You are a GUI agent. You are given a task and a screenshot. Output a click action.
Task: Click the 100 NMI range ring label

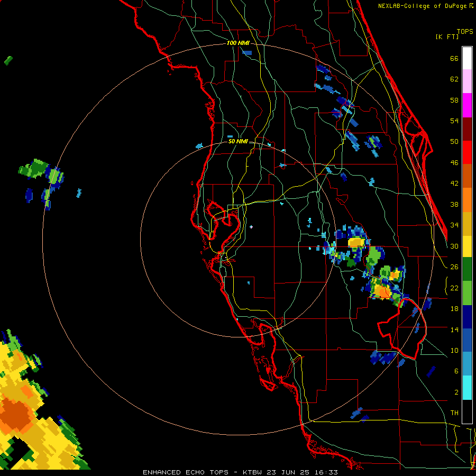(238, 43)
